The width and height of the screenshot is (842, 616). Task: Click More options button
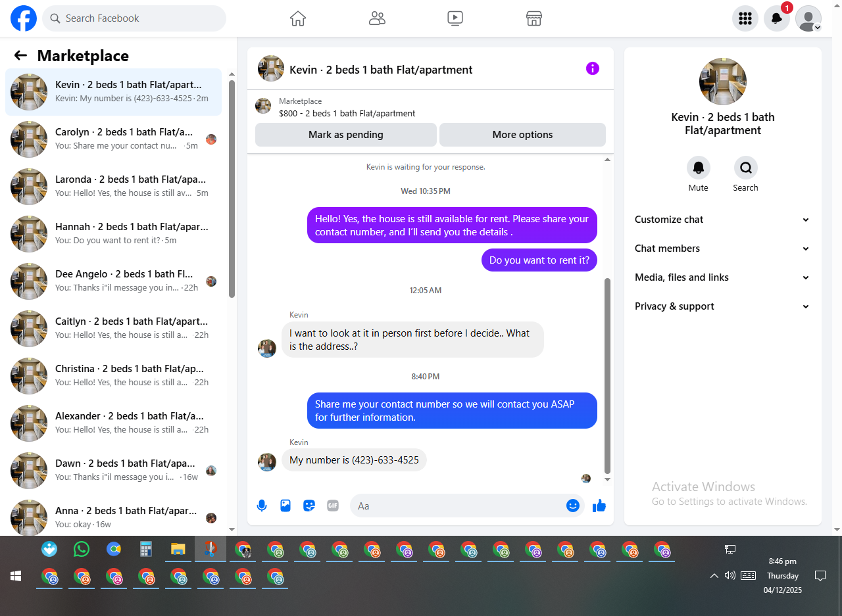[522, 135]
